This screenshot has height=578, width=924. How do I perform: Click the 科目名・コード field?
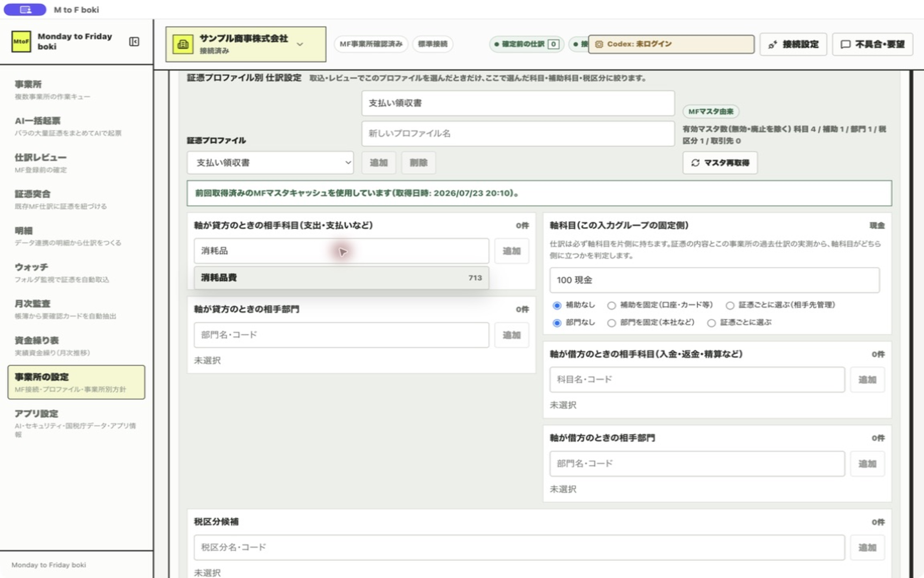[x=697, y=380]
